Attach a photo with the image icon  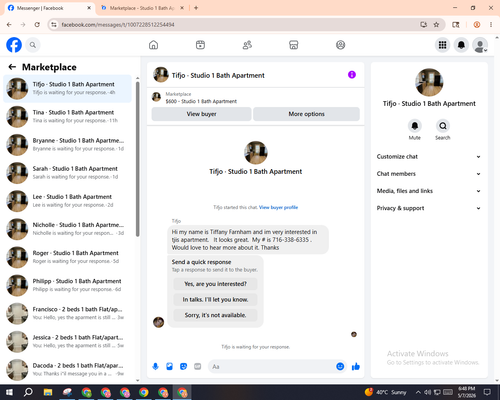coord(169,367)
